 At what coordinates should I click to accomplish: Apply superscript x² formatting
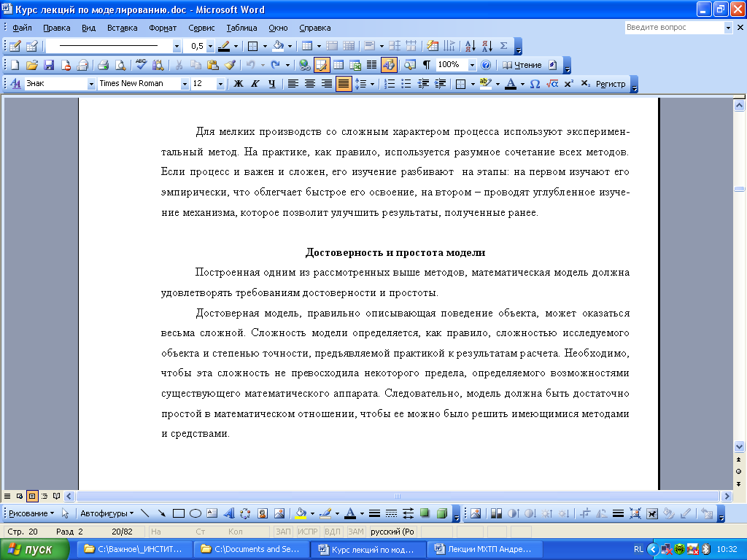[568, 84]
